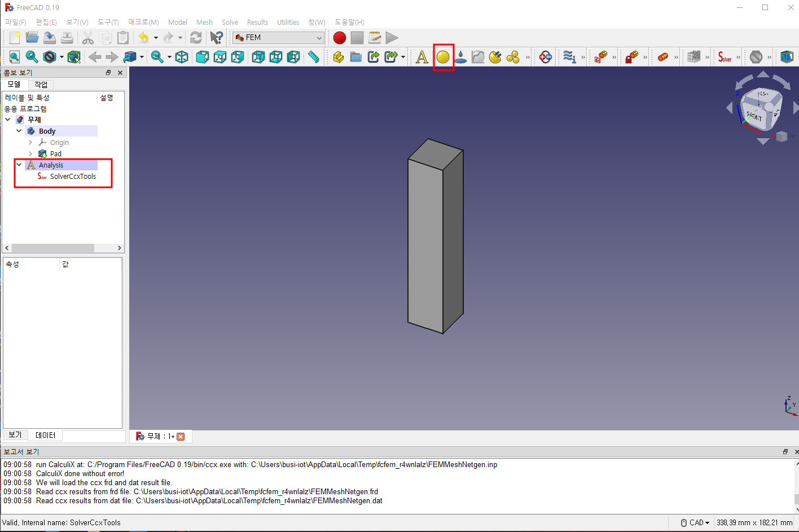Execute macro with the play arrow icon
The width and height of the screenshot is (799, 532).
(392, 38)
